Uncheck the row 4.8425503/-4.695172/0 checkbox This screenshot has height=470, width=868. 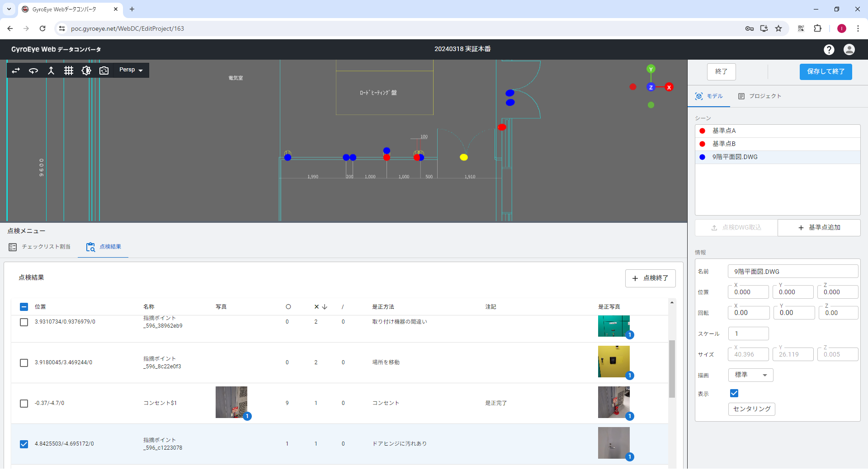point(24,444)
